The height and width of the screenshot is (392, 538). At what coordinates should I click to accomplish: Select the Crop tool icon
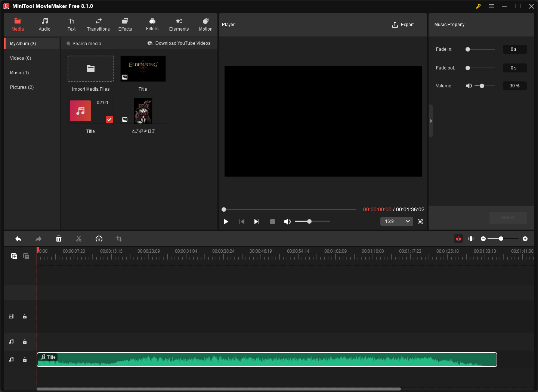pos(119,239)
